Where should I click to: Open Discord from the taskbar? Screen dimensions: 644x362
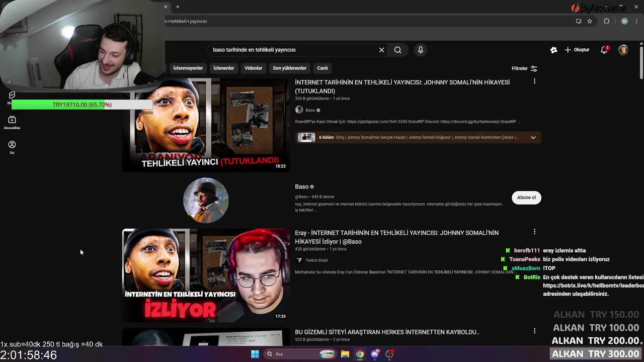[374, 354]
